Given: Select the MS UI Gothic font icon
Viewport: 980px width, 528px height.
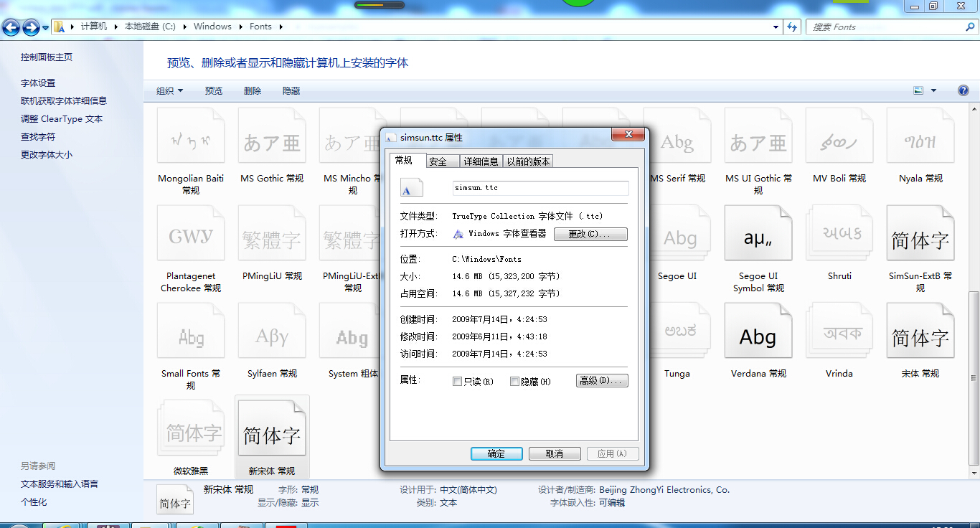Looking at the screenshot, I should pos(758,136).
